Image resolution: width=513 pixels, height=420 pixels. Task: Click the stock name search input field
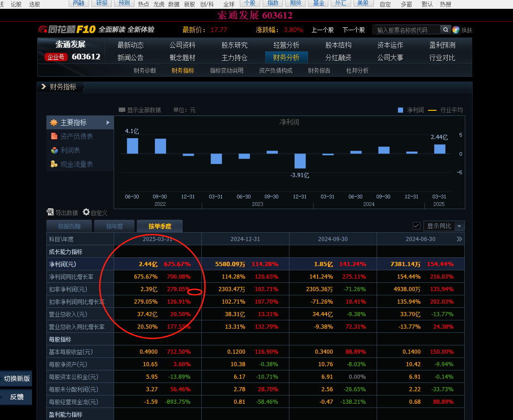point(407,30)
